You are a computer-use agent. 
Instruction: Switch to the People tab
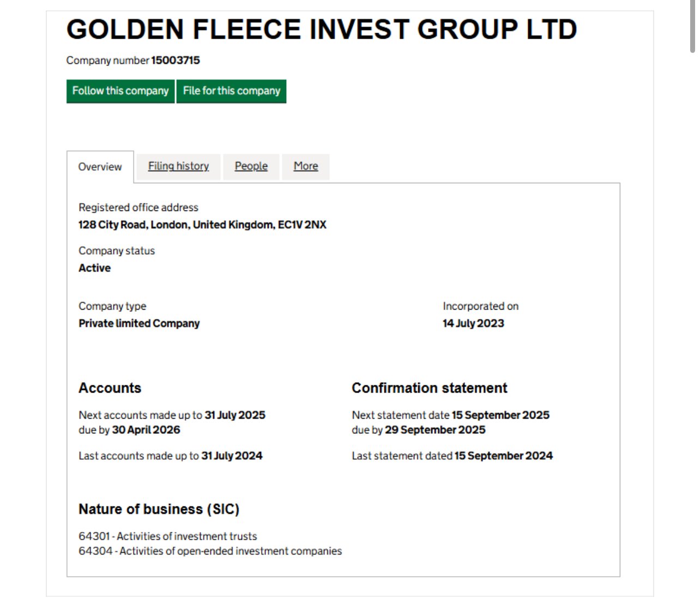coord(251,166)
